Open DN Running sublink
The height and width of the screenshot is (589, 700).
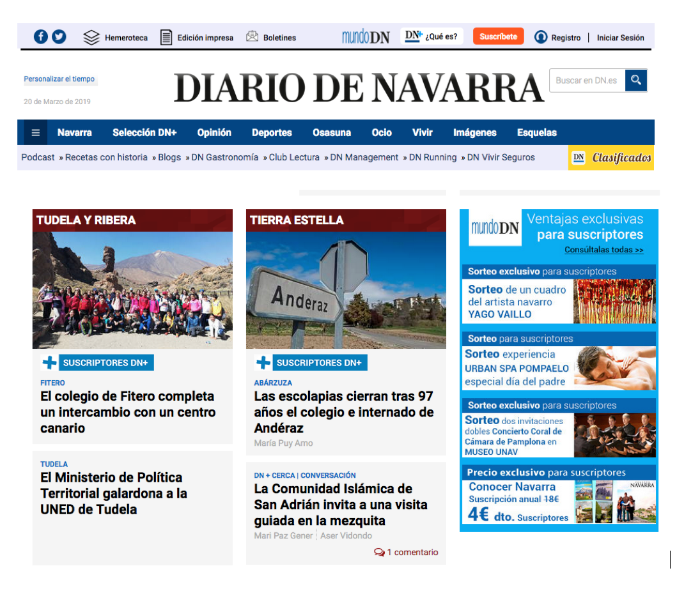pos(433,158)
